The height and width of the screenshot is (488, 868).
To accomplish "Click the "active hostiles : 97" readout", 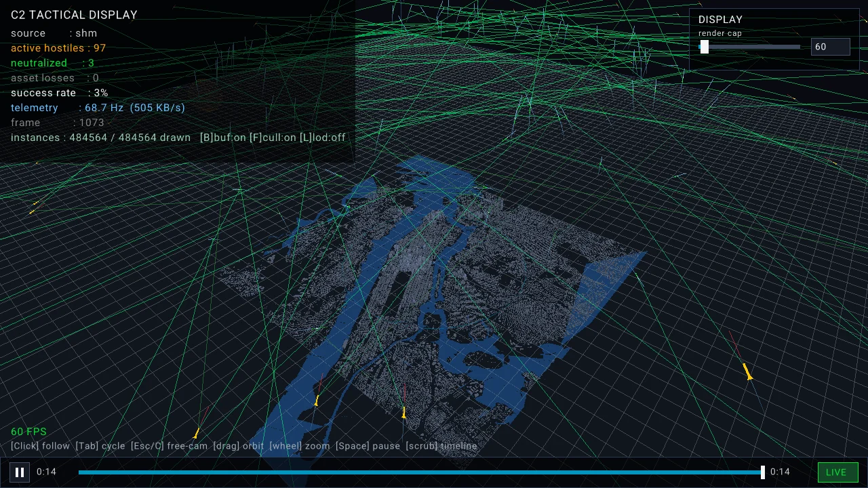I will coord(58,48).
